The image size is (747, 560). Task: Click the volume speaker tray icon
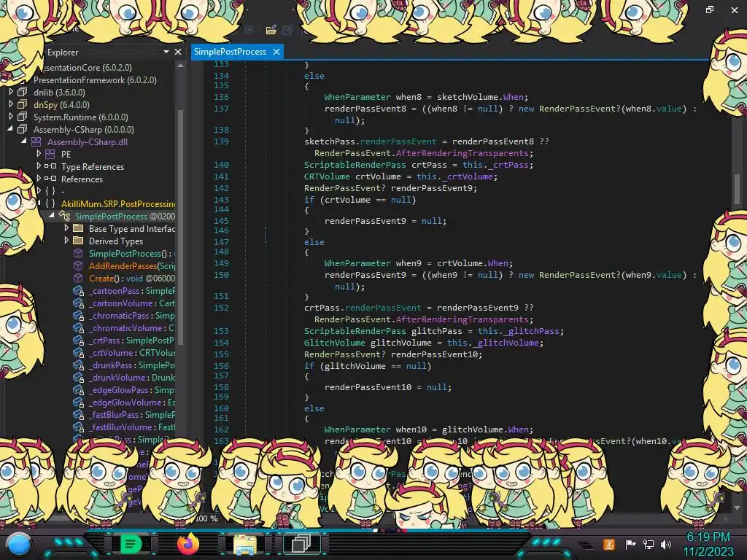coord(666,544)
